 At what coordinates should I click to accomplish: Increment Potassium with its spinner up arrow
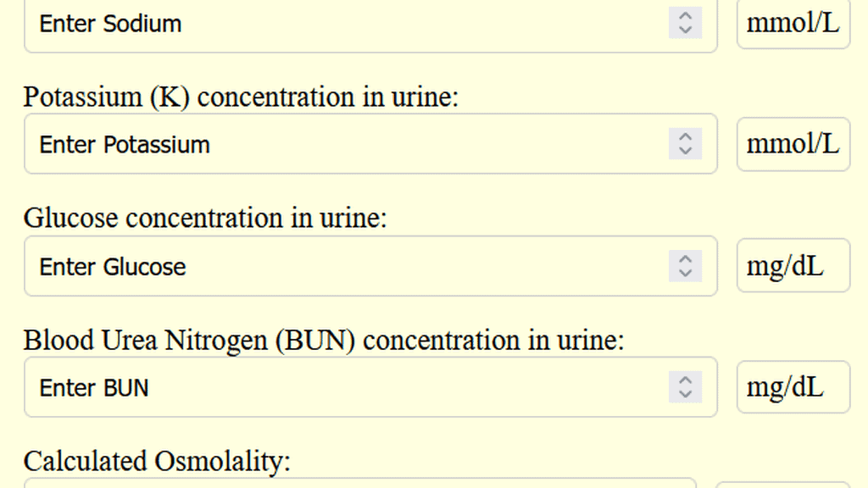click(683, 138)
